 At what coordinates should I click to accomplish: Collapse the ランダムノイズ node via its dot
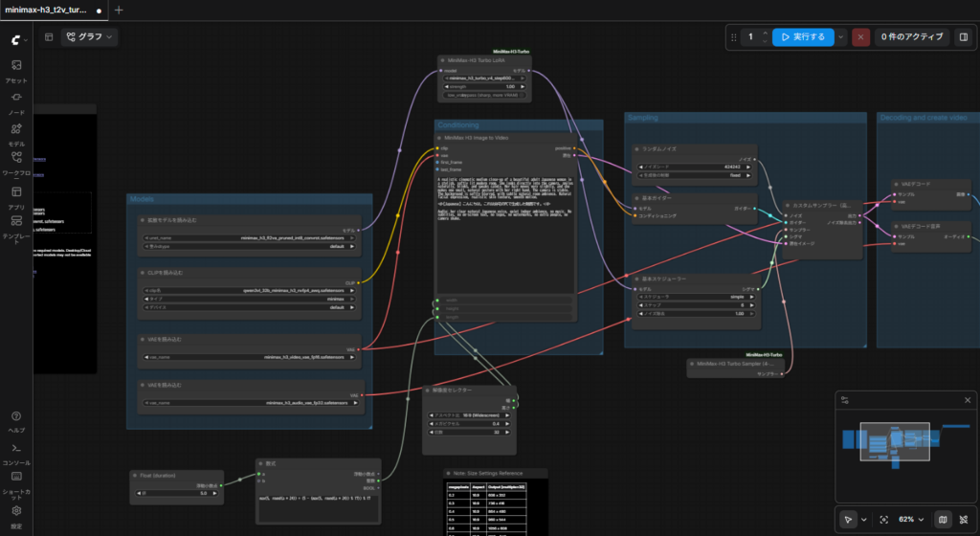coord(636,149)
